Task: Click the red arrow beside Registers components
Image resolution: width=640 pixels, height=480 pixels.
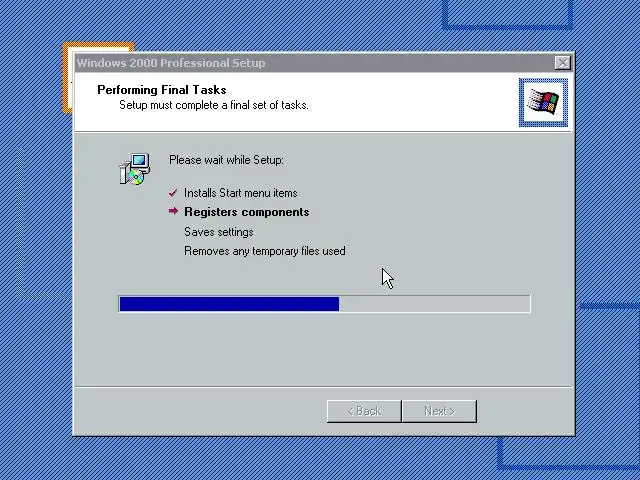Action: click(173, 211)
